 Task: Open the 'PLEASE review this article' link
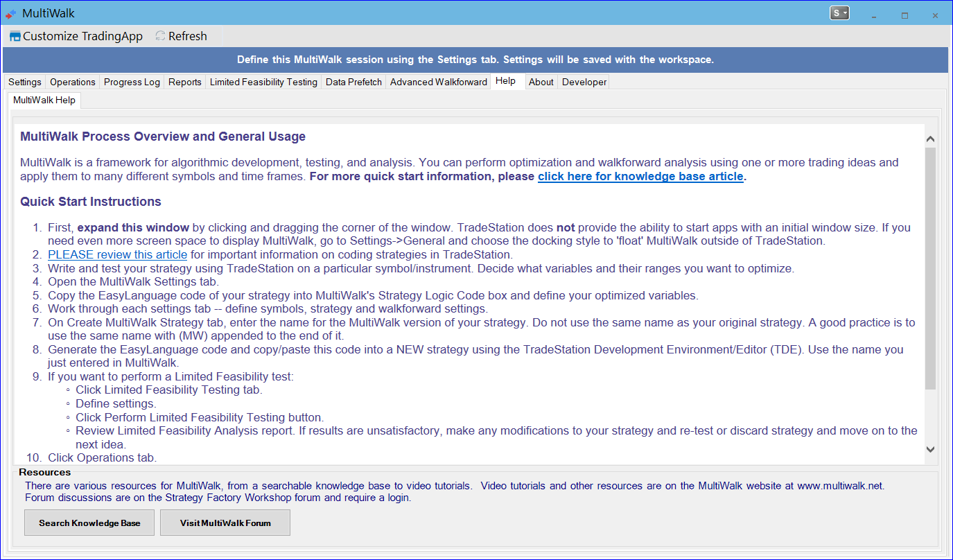coord(117,254)
